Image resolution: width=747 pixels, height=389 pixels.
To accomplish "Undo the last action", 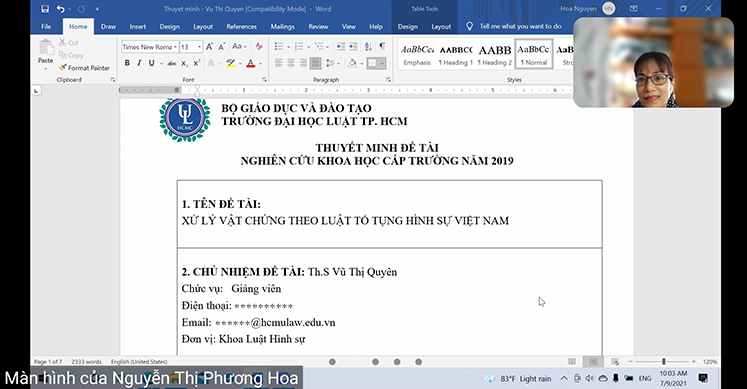I will coord(61,9).
